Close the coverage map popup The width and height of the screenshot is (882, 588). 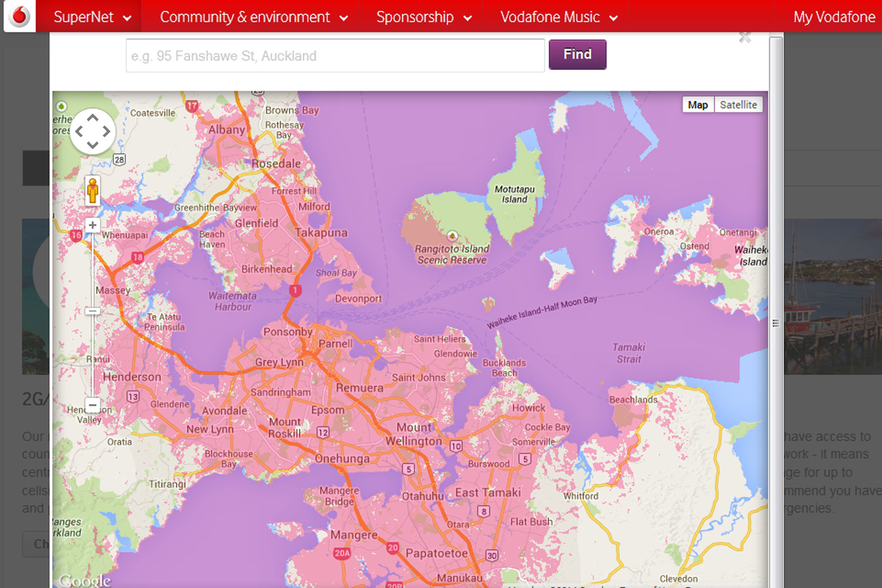click(745, 38)
